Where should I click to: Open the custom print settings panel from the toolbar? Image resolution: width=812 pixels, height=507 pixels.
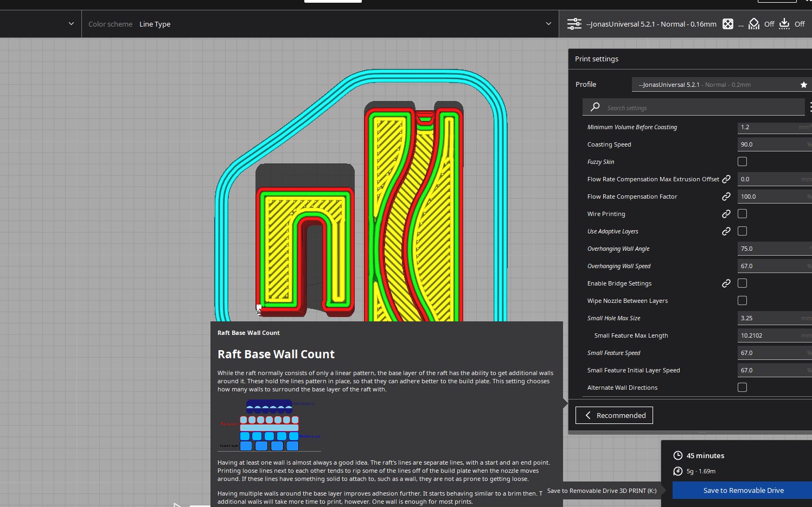point(574,23)
